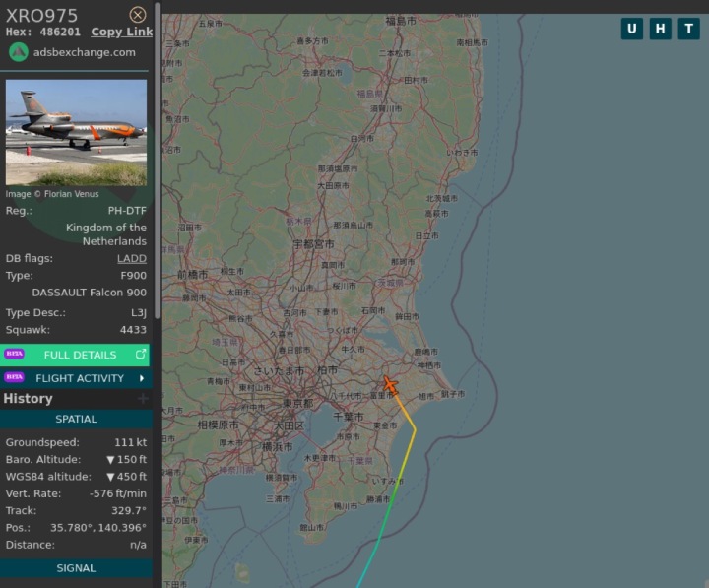Open external link icon on Full Details
The height and width of the screenshot is (588, 709).
[x=141, y=355]
